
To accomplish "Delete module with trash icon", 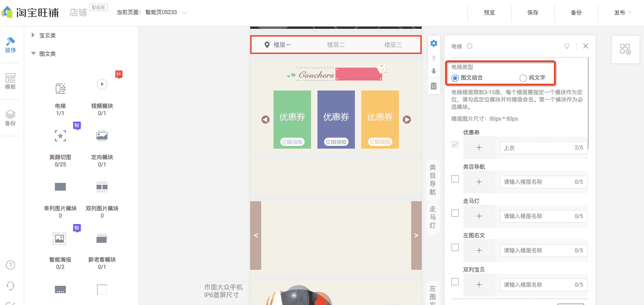I will tap(434, 86).
